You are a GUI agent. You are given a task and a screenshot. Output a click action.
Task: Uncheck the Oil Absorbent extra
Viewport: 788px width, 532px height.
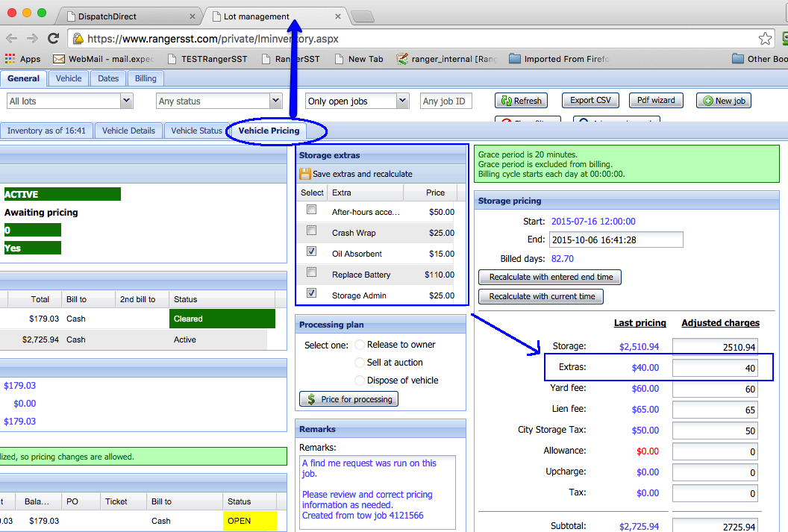(x=312, y=252)
